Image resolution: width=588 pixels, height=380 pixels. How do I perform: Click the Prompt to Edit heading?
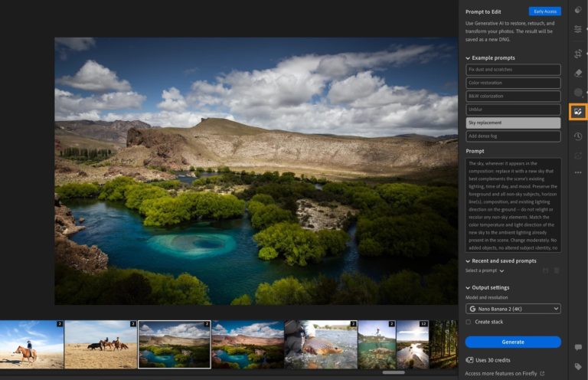[483, 11]
